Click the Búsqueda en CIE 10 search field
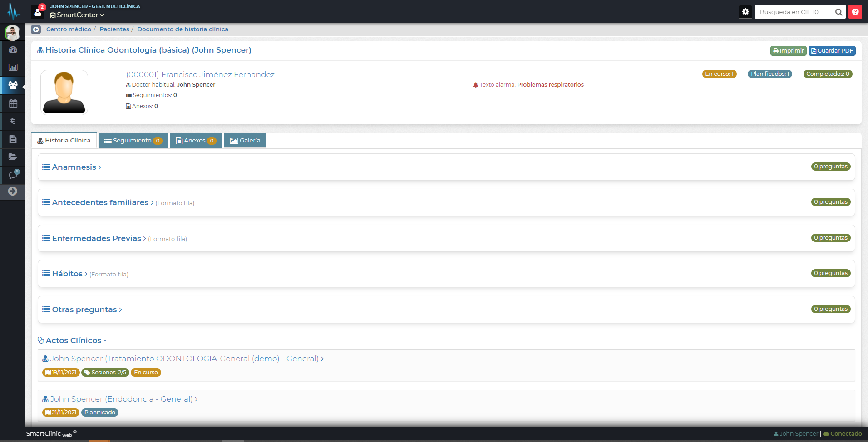868x442 pixels. [x=794, y=12]
